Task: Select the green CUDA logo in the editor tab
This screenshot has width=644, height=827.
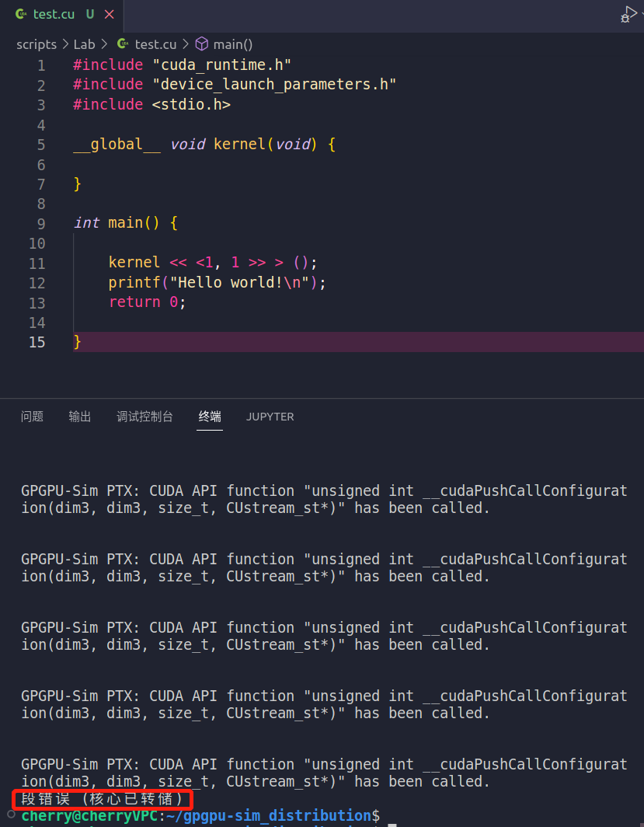Action: click(21, 13)
